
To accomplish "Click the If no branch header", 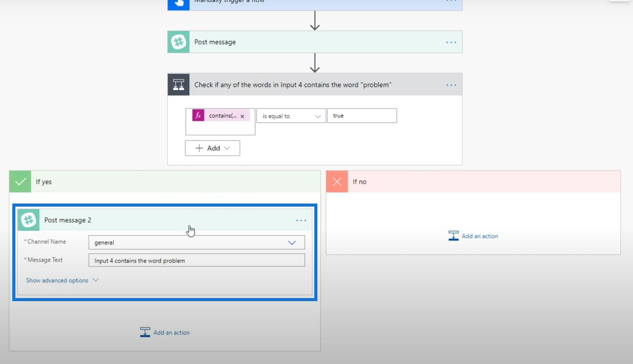I will pyautogui.click(x=473, y=182).
